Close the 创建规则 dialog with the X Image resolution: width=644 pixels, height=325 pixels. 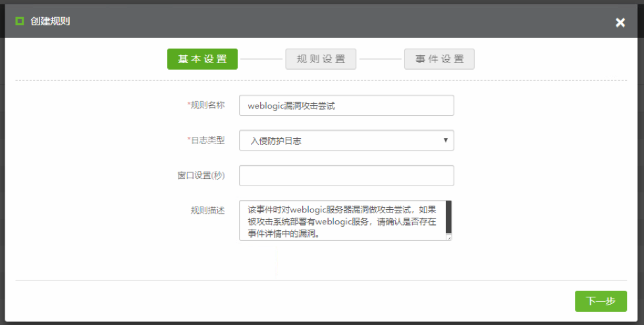620,22
